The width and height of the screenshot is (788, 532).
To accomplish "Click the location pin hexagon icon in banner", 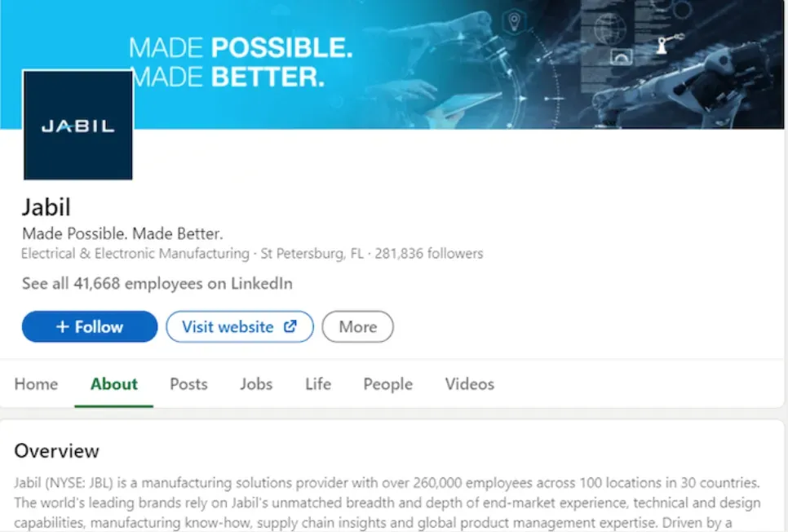I will pyautogui.click(x=514, y=21).
